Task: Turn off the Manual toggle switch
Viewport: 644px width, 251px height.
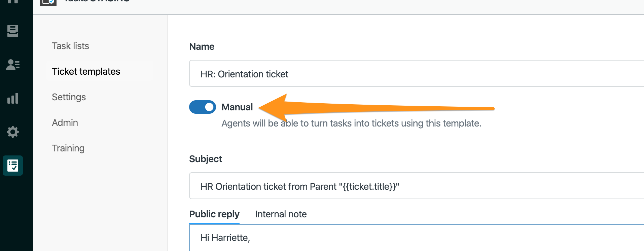Action: [203, 107]
